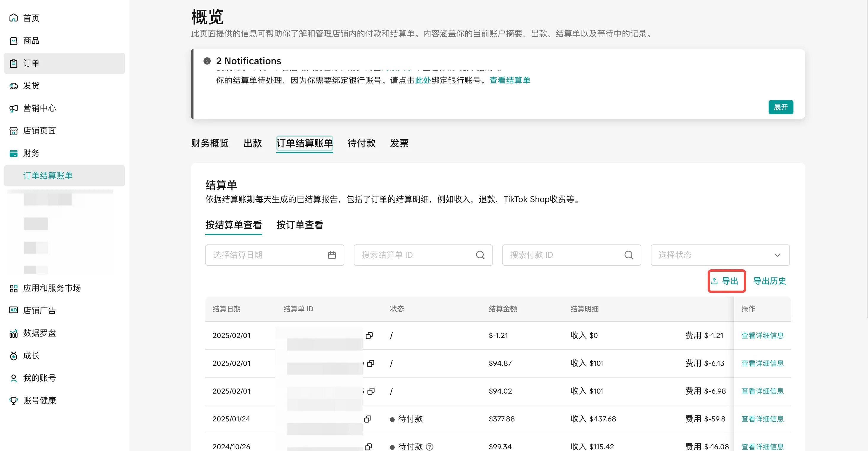This screenshot has height=451, width=868.
Task: Click the magnifier in 搜索结算单 ID field
Action: (x=480, y=255)
